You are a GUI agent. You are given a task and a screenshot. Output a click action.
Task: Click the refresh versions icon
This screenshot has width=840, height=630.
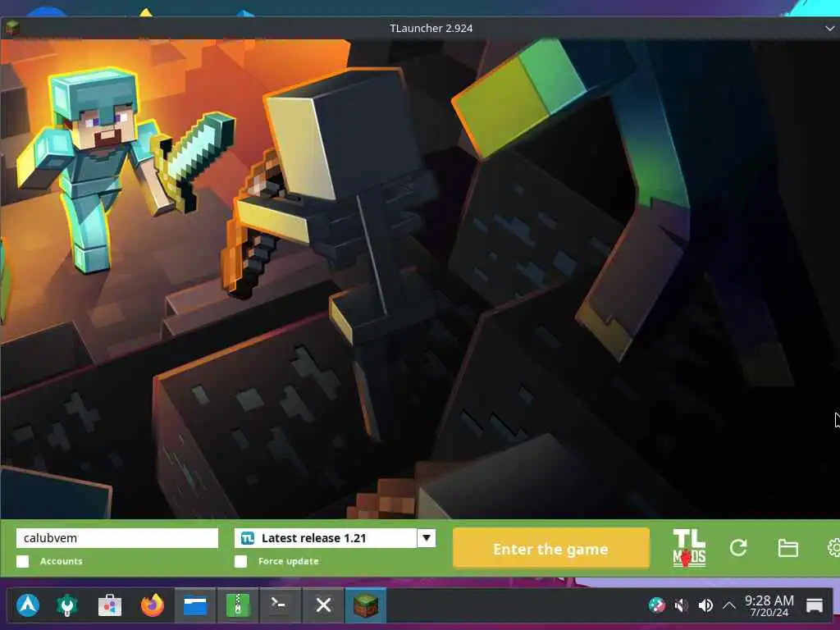click(x=738, y=547)
